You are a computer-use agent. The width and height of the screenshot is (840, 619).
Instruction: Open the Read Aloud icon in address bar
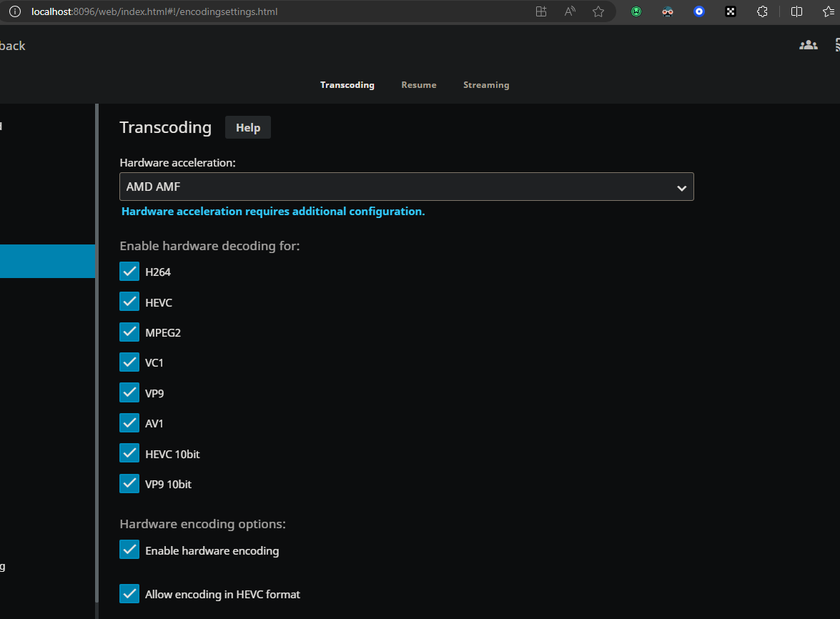(x=570, y=11)
